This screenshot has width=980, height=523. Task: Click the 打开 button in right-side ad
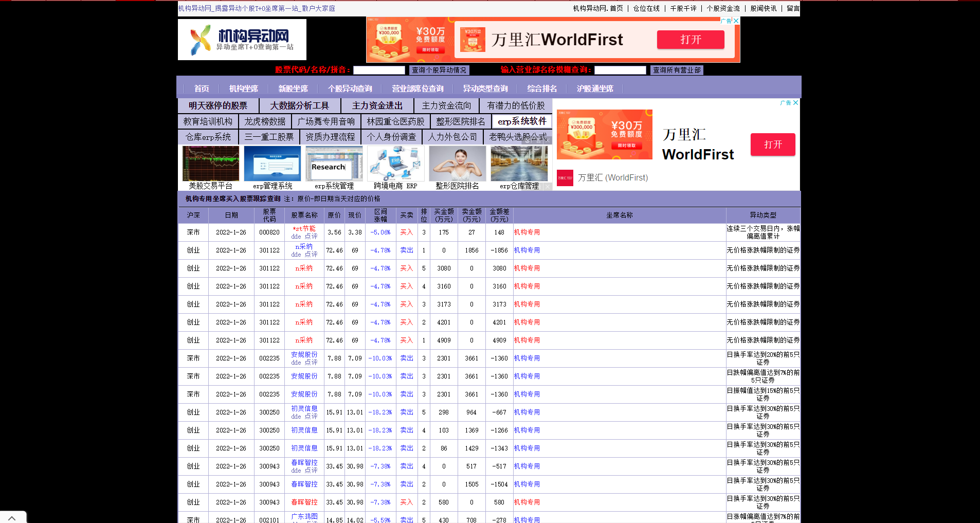(773, 145)
